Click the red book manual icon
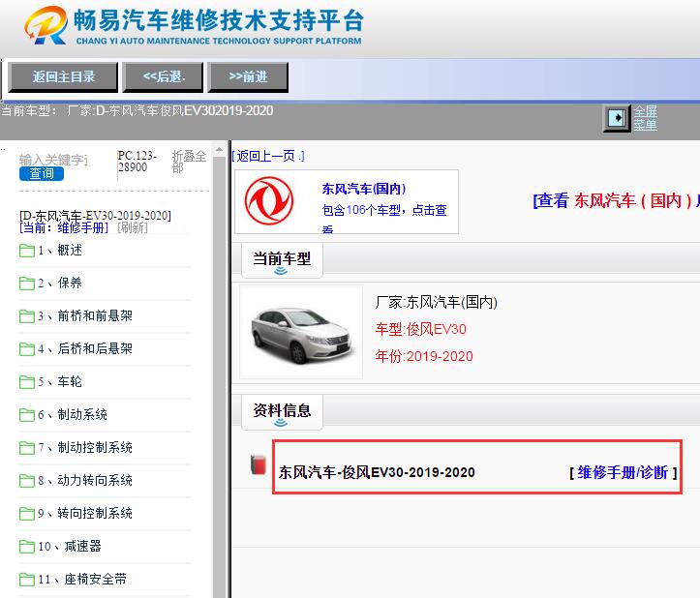Image resolution: width=700 pixels, height=598 pixels. point(259,464)
